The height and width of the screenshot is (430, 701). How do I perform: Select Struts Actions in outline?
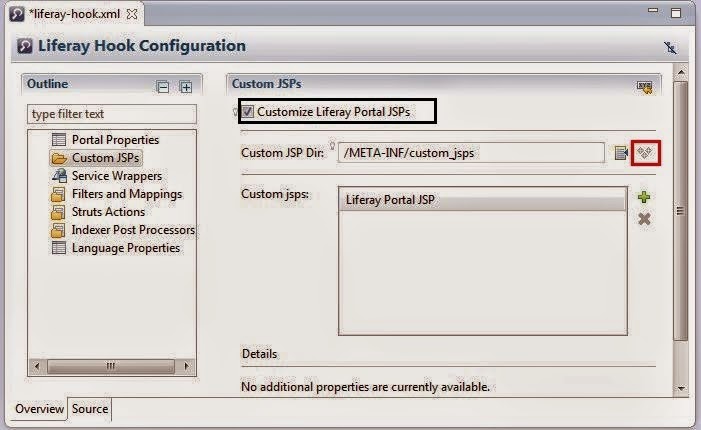(x=108, y=211)
